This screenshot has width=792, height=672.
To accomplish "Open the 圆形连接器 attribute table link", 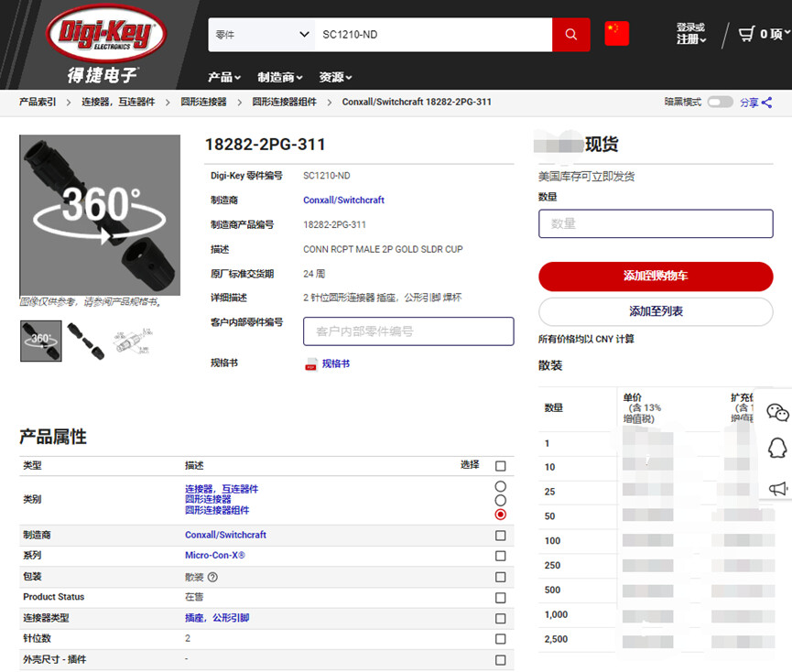I will coord(208,499).
